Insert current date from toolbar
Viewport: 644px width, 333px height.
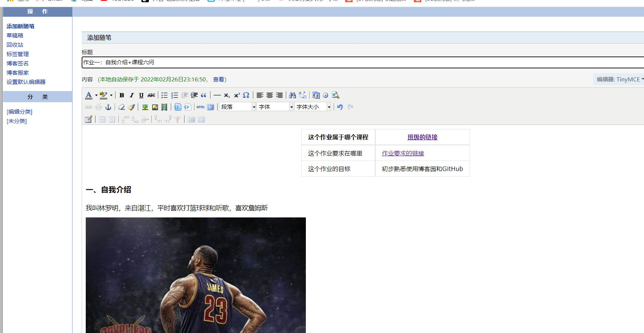tap(316, 95)
